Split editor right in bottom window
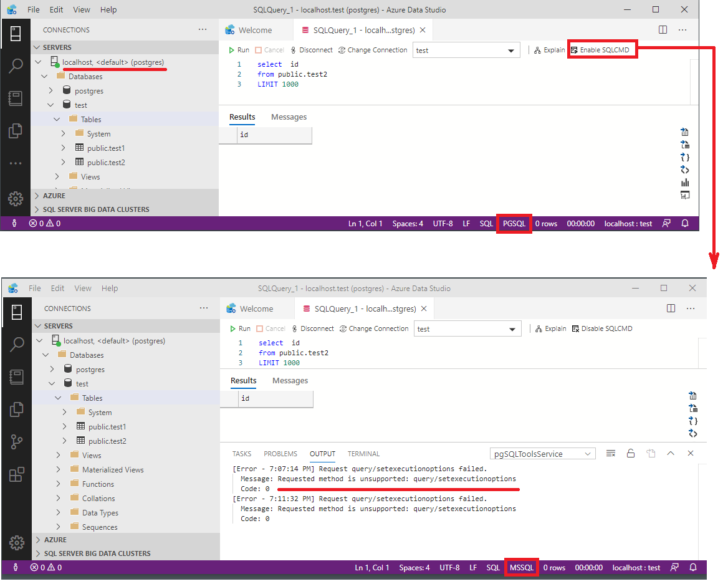 pyautogui.click(x=671, y=309)
